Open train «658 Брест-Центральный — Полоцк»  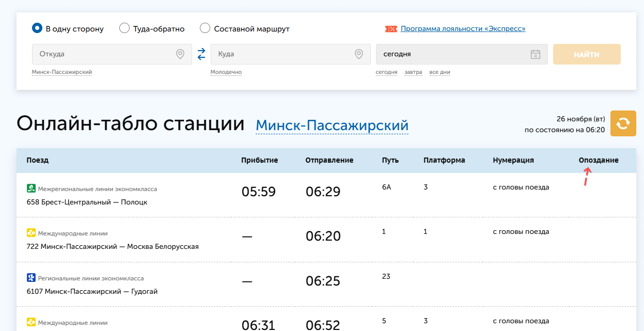tap(87, 202)
